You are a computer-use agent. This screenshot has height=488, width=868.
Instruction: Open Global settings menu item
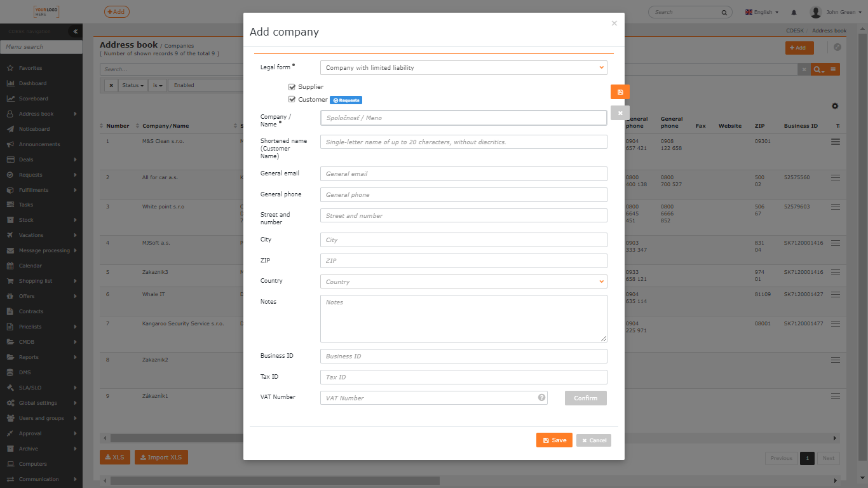[x=38, y=403]
